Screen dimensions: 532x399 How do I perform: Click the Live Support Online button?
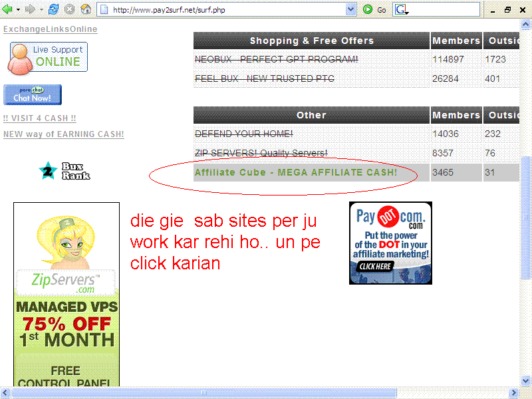48,57
